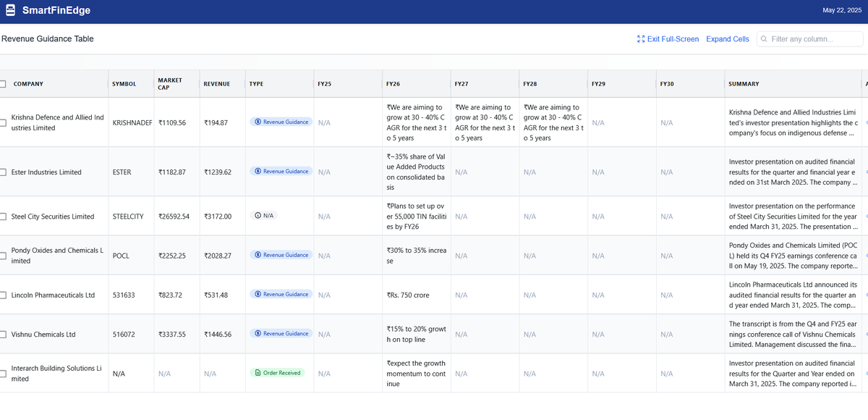Click N/A type badge for Steel City Securities
Screen dimensions: 868x420
click(x=263, y=216)
